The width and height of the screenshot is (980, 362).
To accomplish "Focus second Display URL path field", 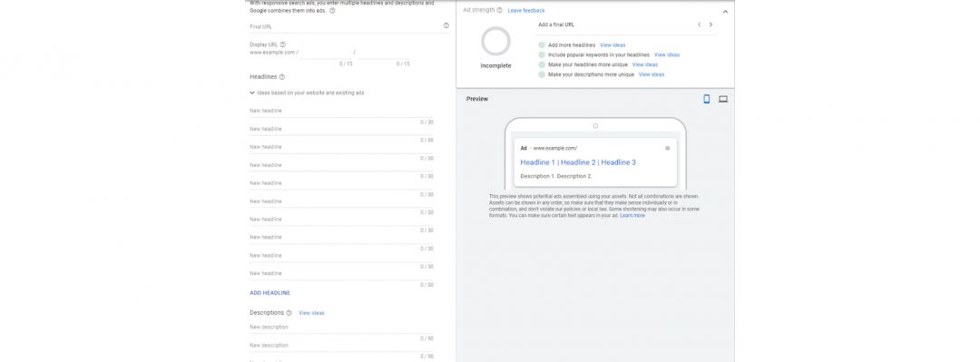I will click(x=383, y=53).
